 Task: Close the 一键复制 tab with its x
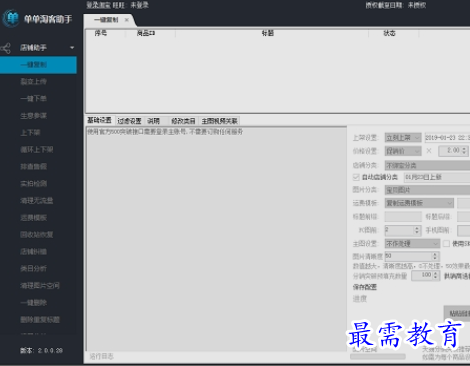(127, 20)
